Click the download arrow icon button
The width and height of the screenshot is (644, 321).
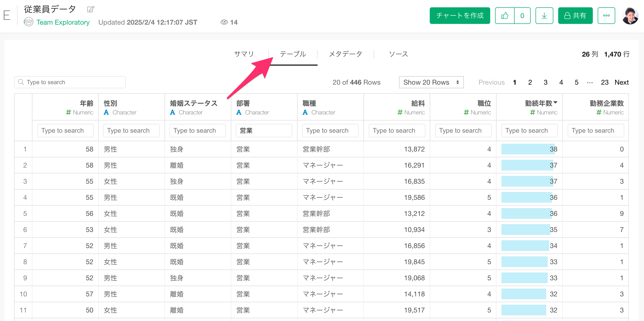pos(544,16)
